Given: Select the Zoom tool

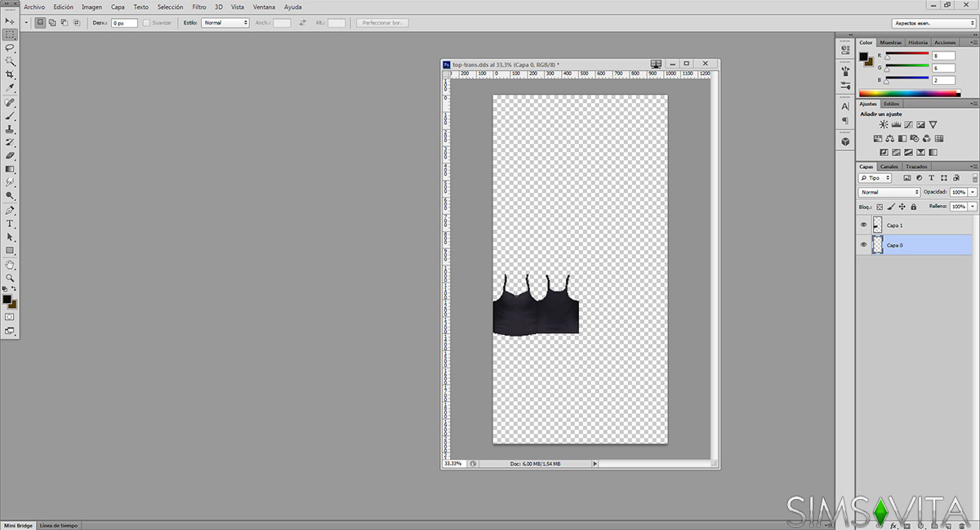Looking at the screenshot, I should pos(10,278).
